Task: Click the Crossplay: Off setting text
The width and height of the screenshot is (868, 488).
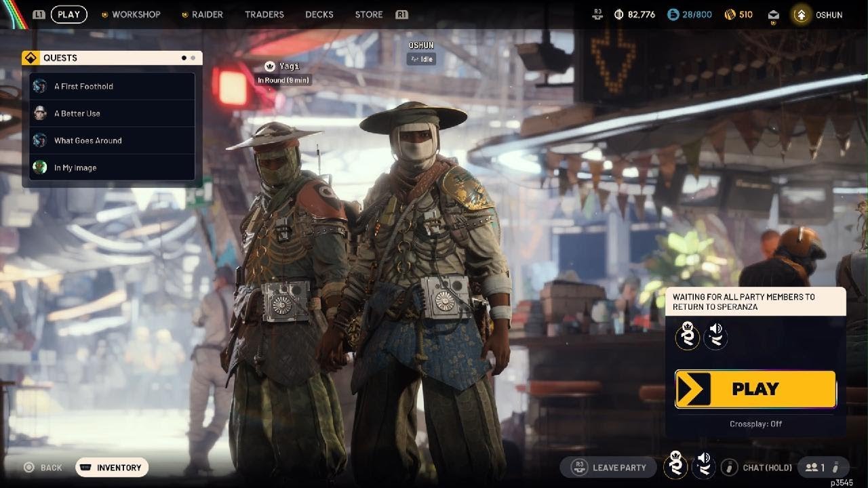Action: [755, 424]
